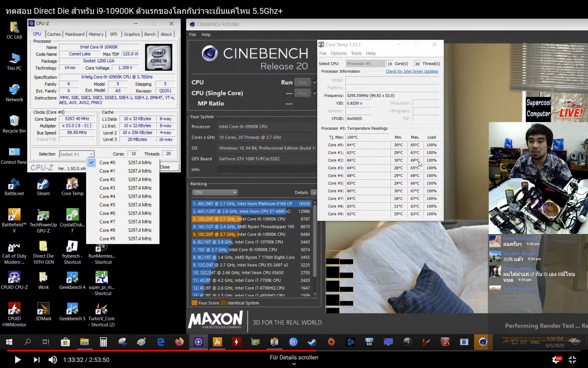Switch to CPU-Z Mainboard tab
Screen dimensions: 588x368
[x=74, y=34]
